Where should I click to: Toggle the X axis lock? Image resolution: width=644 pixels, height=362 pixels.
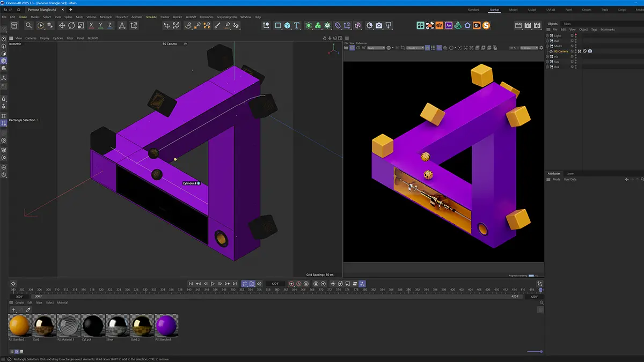click(x=92, y=25)
